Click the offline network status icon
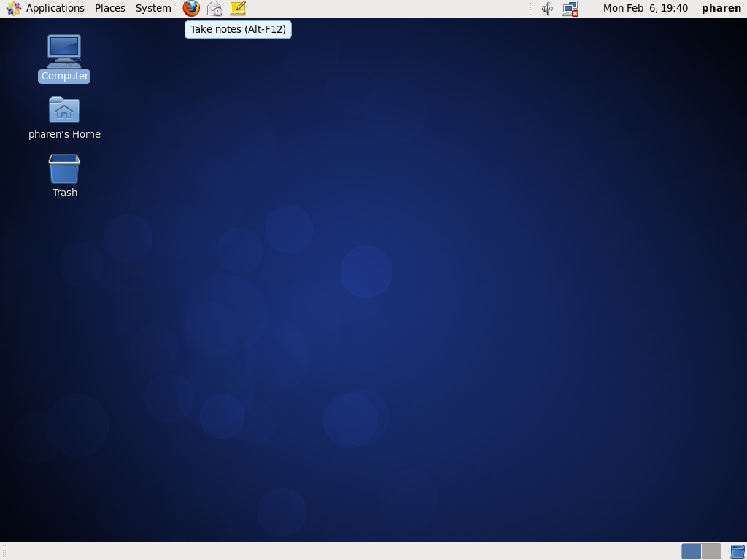Viewport: 747px width, 560px height. [x=570, y=8]
